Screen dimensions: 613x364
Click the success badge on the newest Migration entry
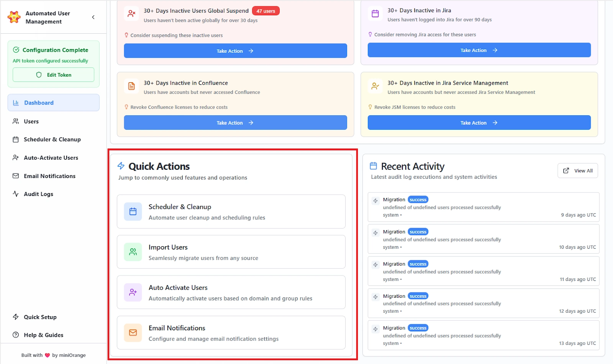[418, 199]
